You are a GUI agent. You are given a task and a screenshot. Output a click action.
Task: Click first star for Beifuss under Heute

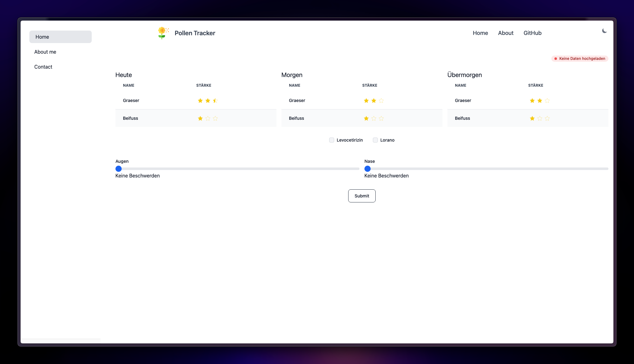200,118
